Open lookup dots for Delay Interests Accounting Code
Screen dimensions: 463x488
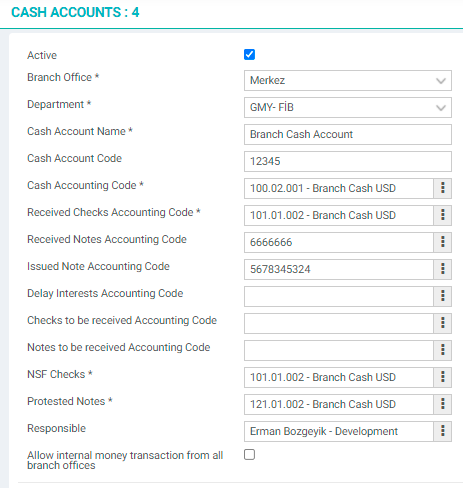tap(443, 296)
